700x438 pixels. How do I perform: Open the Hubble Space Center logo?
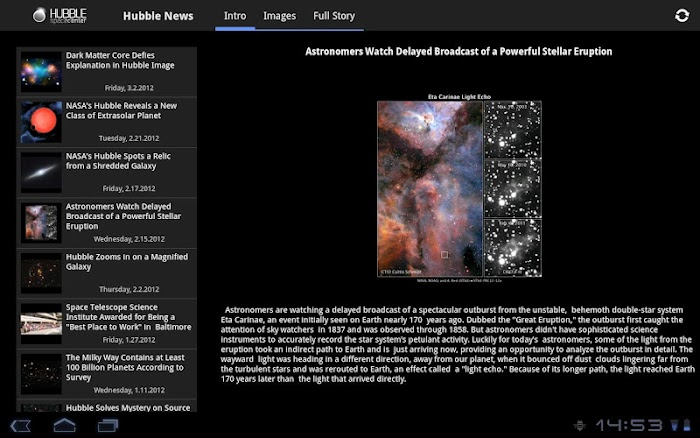point(60,16)
